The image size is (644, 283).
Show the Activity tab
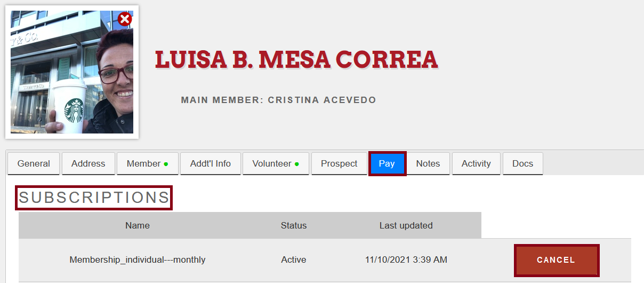point(476,163)
